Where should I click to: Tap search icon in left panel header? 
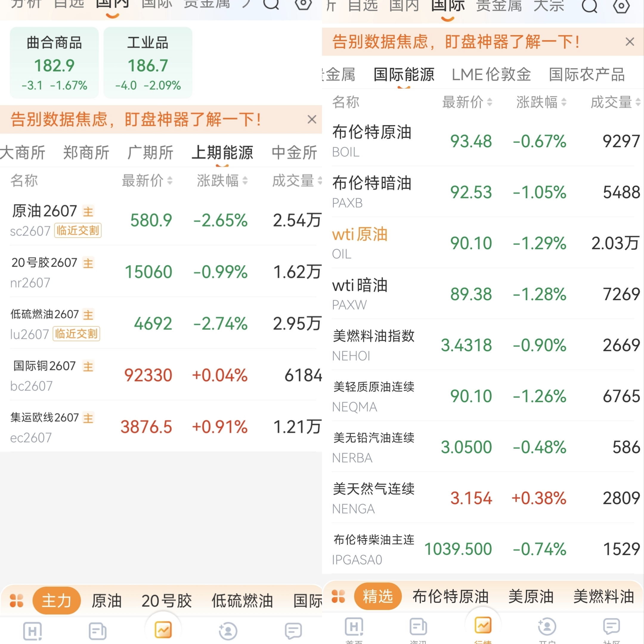coord(271,4)
